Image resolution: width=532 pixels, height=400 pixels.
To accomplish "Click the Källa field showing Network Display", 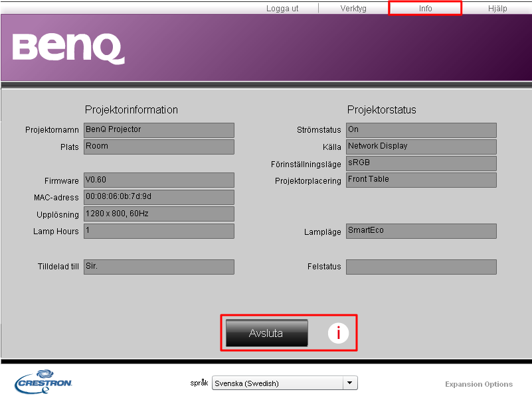I will click(421, 147).
